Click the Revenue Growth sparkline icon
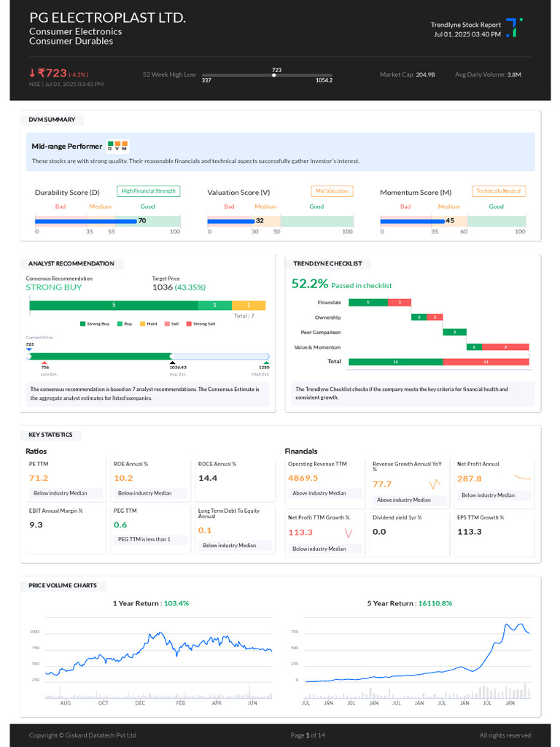Screen dimensions: 560x747 point(435,484)
